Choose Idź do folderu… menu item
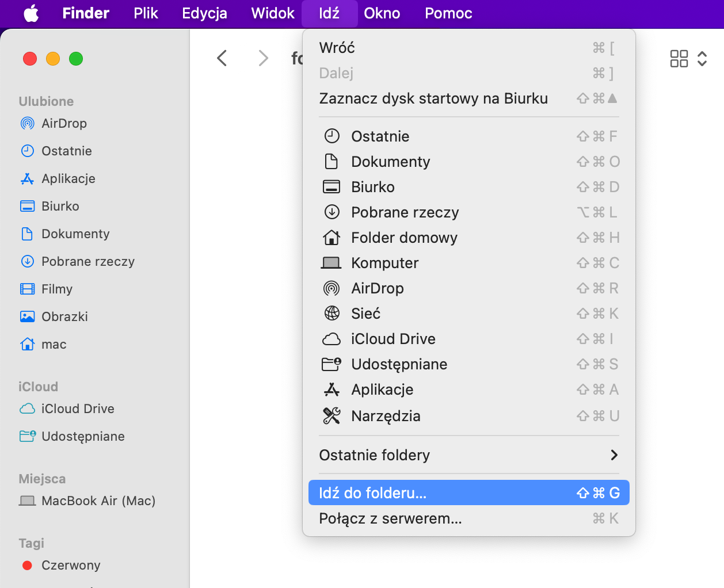 pos(469,493)
